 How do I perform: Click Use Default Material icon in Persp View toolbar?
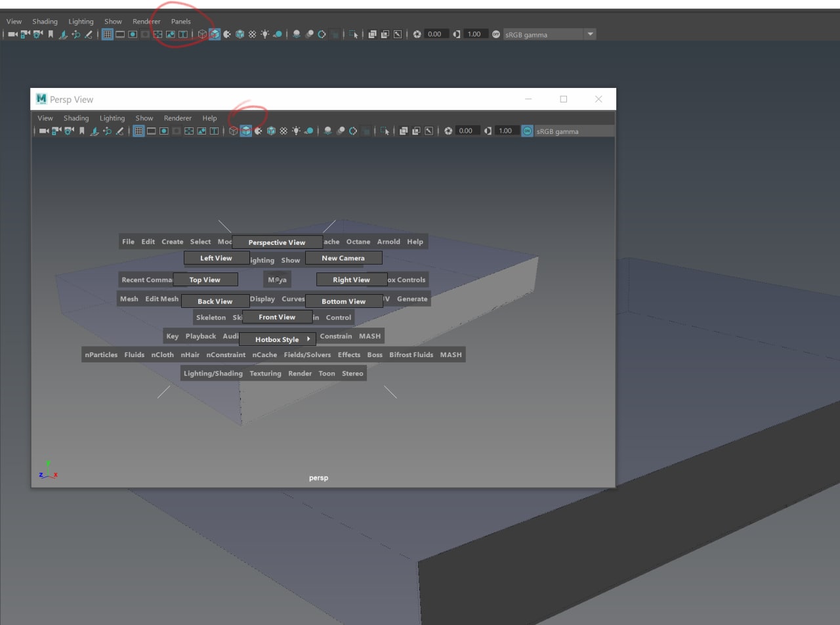[258, 131]
